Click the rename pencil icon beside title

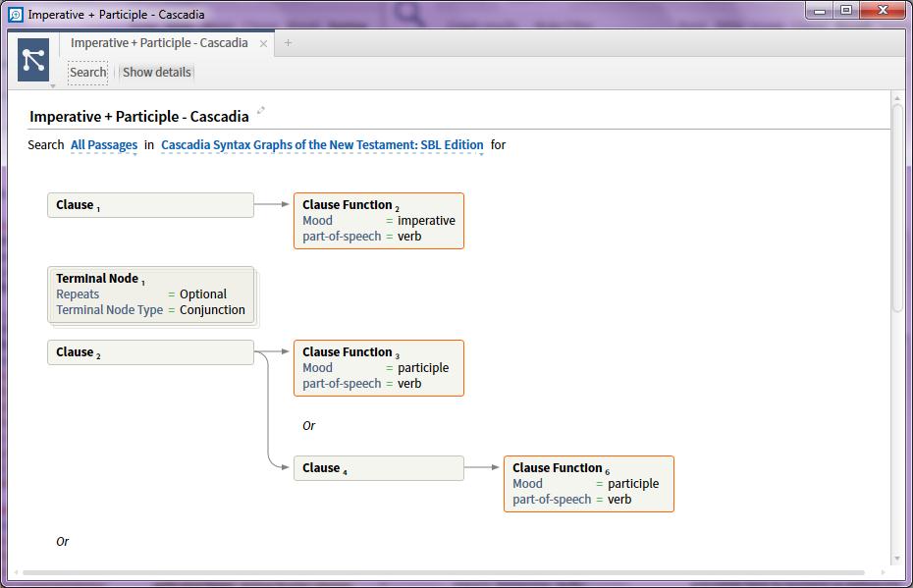click(261, 111)
